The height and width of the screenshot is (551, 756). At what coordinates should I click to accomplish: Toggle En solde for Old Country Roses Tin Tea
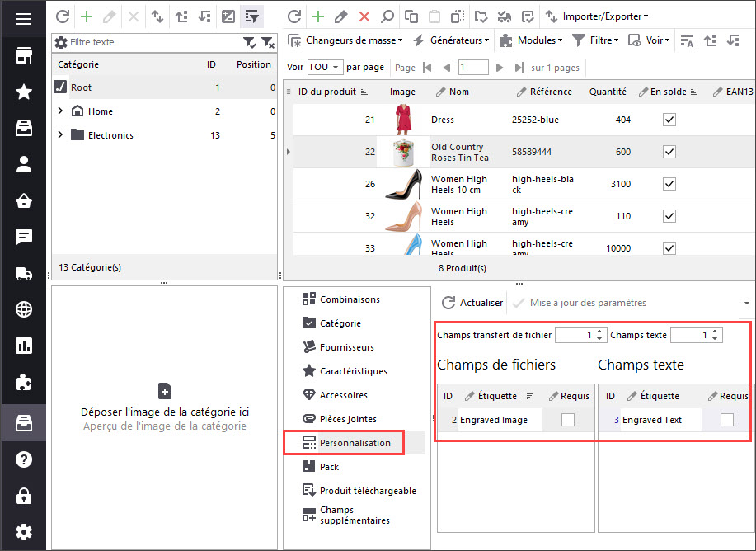point(669,152)
